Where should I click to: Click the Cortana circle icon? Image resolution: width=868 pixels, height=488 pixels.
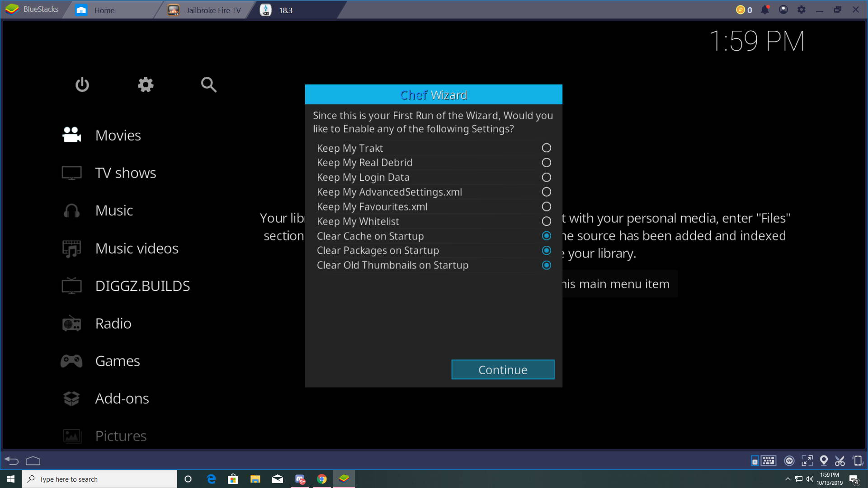tap(188, 479)
